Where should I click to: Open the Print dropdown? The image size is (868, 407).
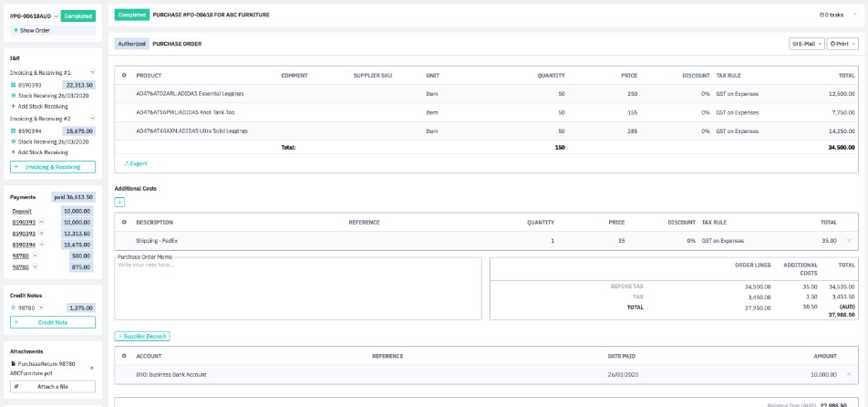point(842,44)
